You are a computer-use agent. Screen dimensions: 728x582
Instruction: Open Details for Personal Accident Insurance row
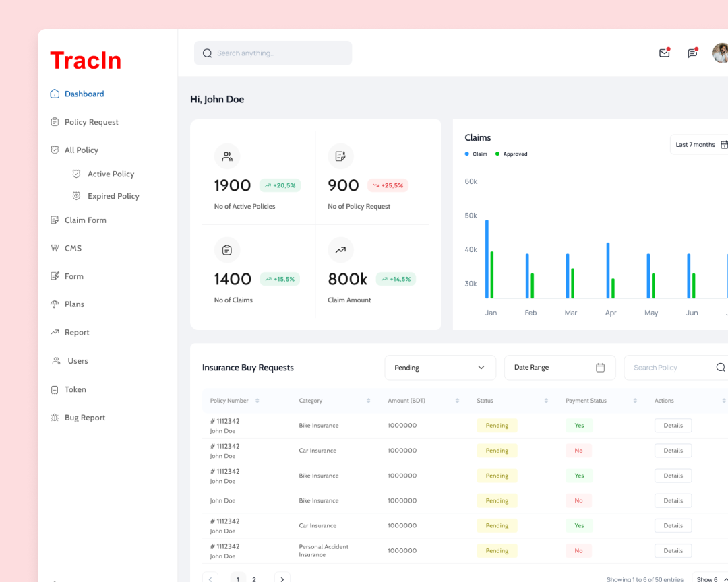pos(673,551)
